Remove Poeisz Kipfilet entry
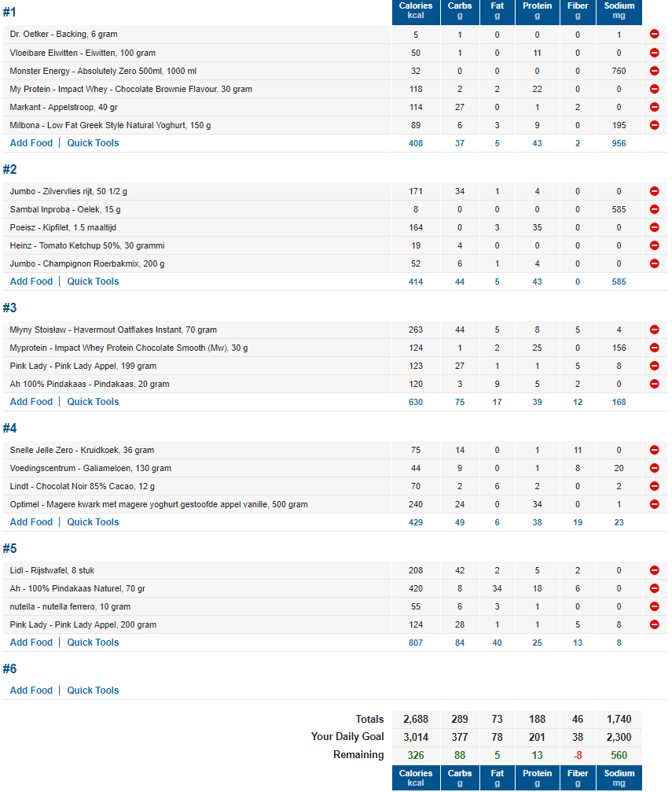This screenshot has height=792, width=672. click(654, 227)
